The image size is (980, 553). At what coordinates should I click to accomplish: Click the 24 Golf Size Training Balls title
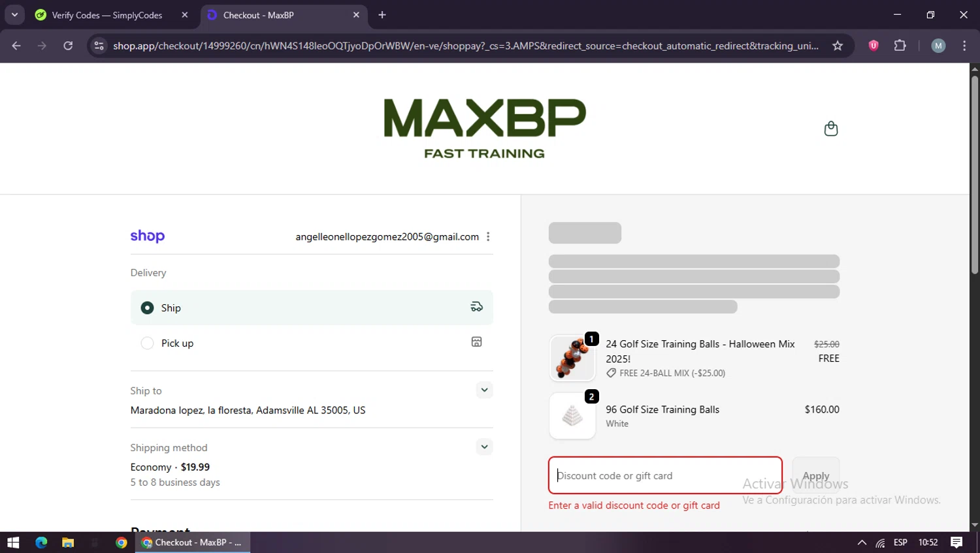click(x=700, y=351)
